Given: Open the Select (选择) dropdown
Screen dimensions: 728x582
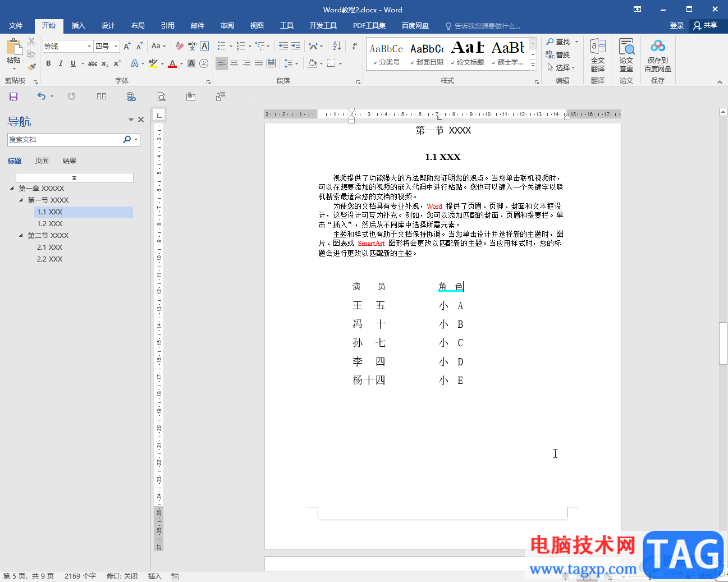Looking at the screenshot, I should (x=561, y=67).
